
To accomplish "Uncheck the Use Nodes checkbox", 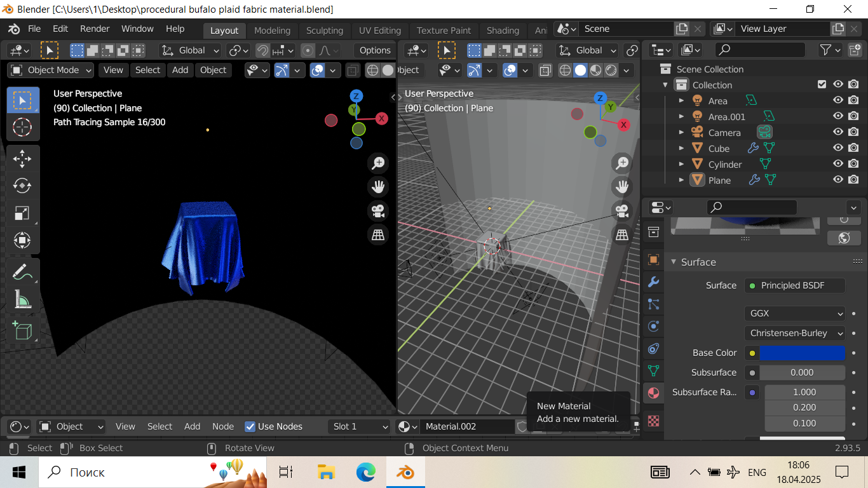I will point(250,426).
